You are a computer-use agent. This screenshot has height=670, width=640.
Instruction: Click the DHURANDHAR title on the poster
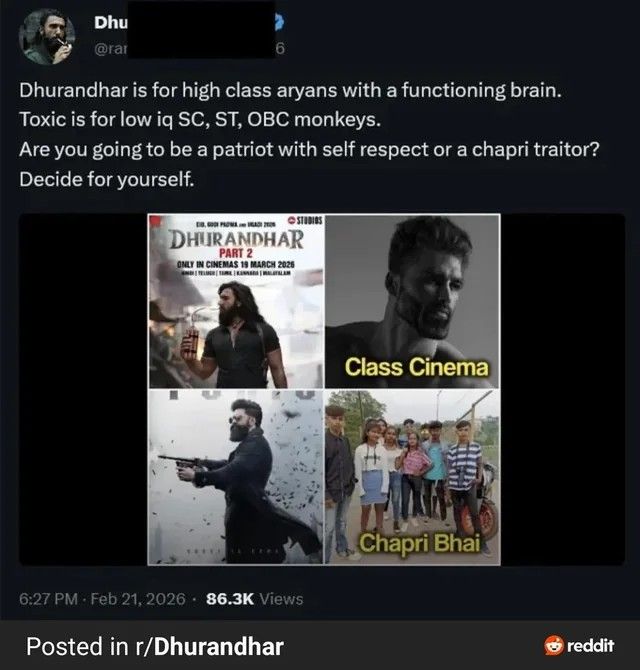pyautogui.click(x=236, y=239)
